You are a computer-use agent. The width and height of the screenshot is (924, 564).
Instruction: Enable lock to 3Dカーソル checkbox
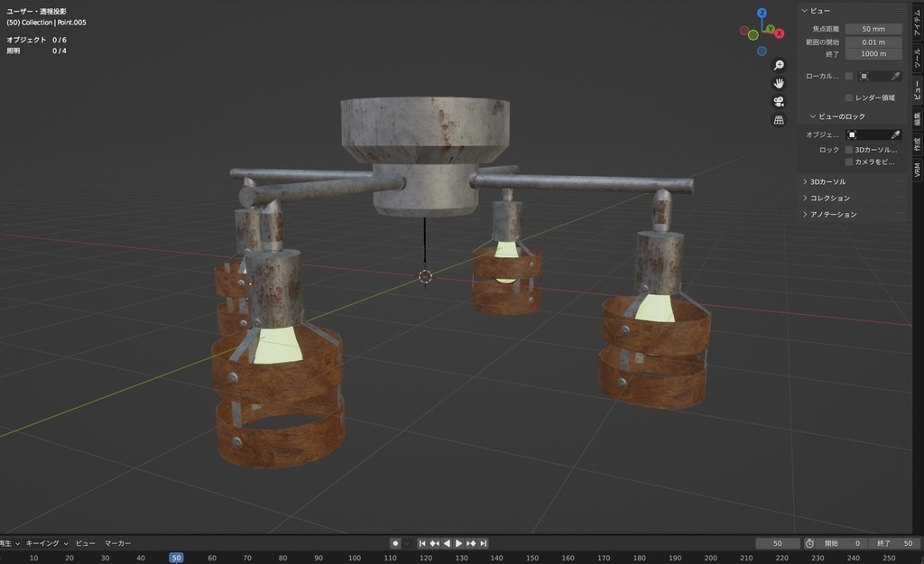(849, 150)
